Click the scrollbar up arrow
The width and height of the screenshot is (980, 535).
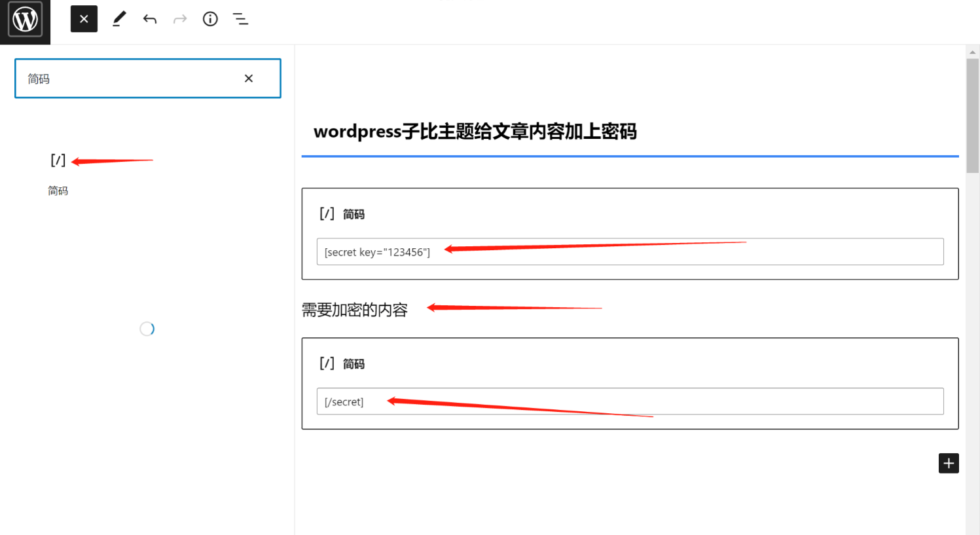973,52
